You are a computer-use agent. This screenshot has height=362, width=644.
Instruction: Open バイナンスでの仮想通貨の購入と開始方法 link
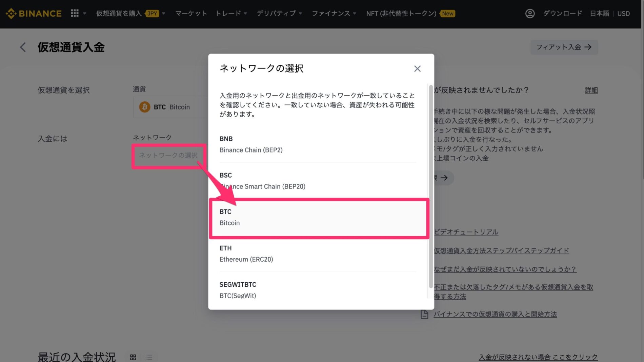(x=495, y=314)
